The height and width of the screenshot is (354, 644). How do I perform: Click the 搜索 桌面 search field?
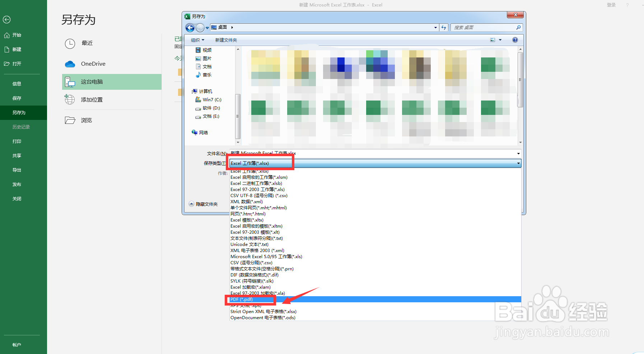[483, 28]
